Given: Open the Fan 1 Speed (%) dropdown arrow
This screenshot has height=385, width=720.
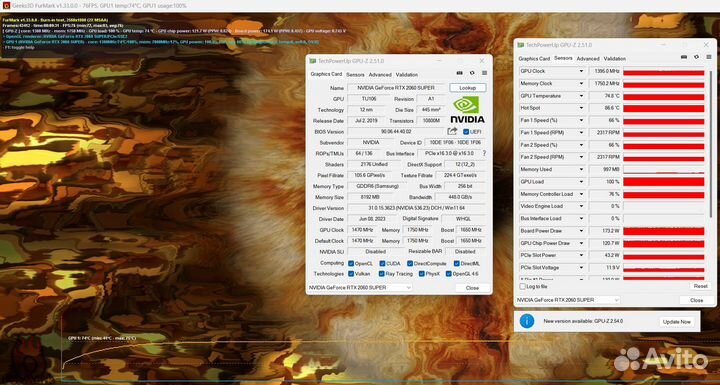Looking at the screenshot, I should point(581,120).
